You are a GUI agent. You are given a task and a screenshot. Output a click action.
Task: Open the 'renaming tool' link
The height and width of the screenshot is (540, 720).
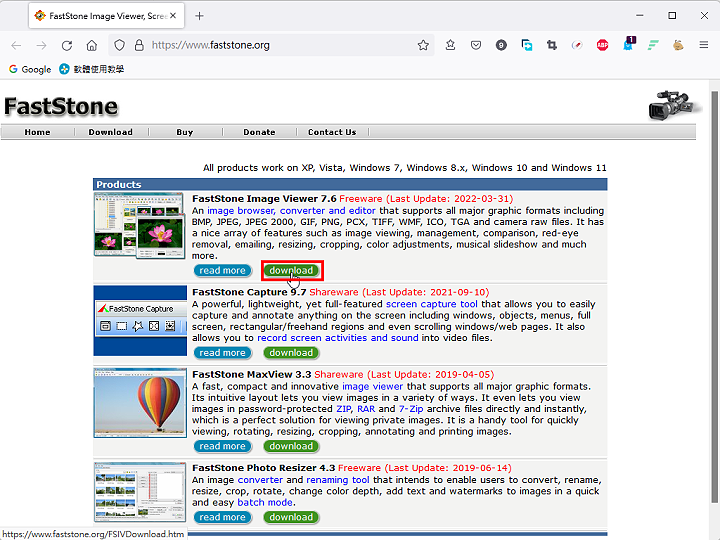(338, 480)
